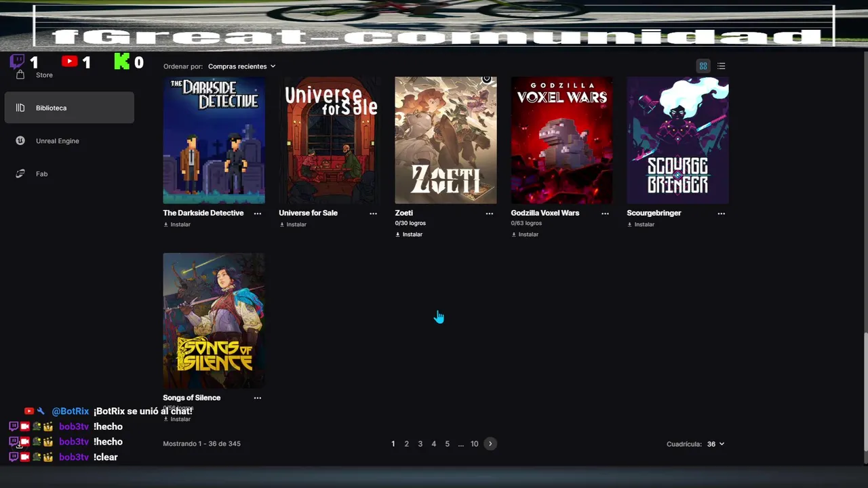Click Mostrando 1 - 36 de 345 text

pyautogui.click(x=202, y=444)
